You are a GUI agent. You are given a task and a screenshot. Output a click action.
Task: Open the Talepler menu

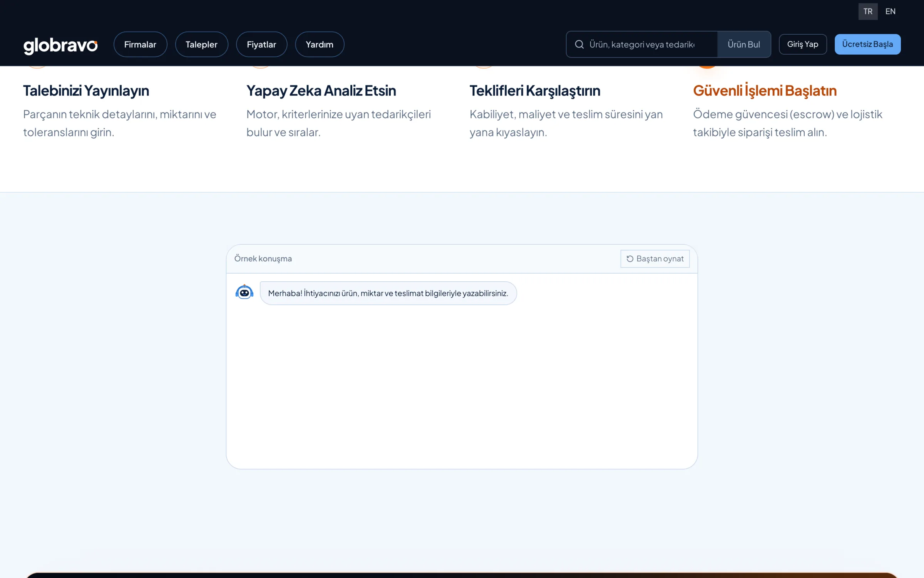[201, 44]
